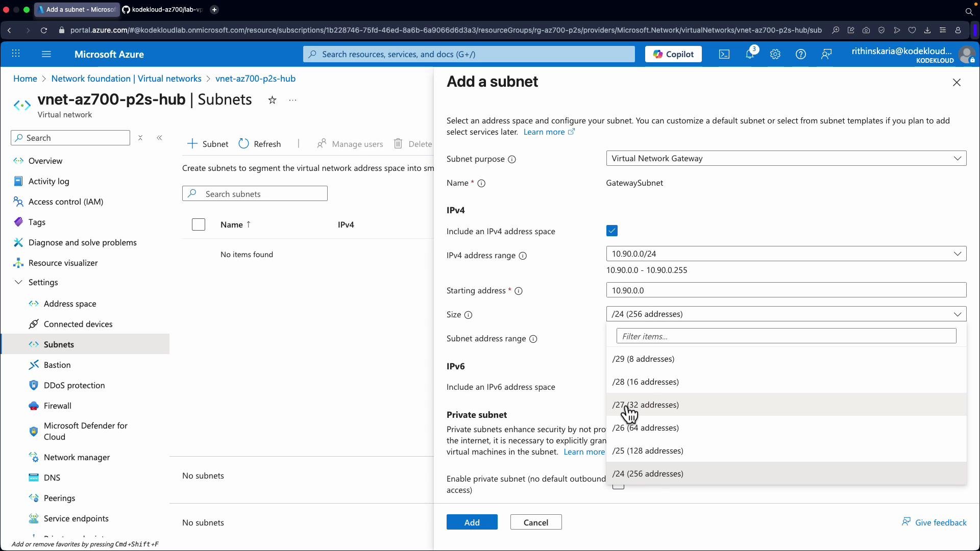Image resolution: width=980 pixels, height=551 pixels.
Task: Select /27 (32 addresses) size
Action: click(x=786, y=405)
